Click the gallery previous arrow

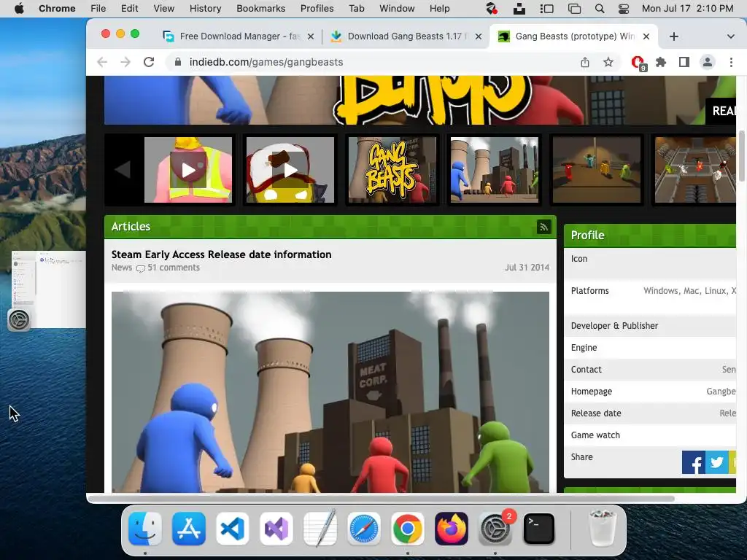(x=123, y=169)
